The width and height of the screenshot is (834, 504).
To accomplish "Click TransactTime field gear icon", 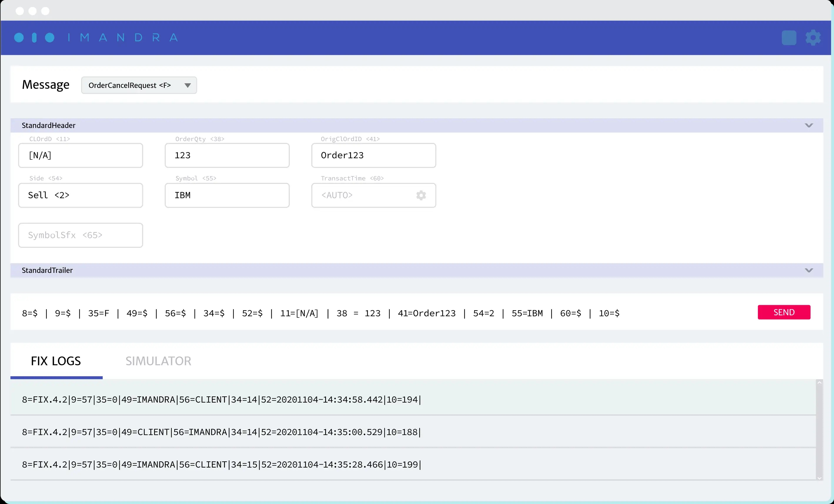I will (x=421, y=195).
